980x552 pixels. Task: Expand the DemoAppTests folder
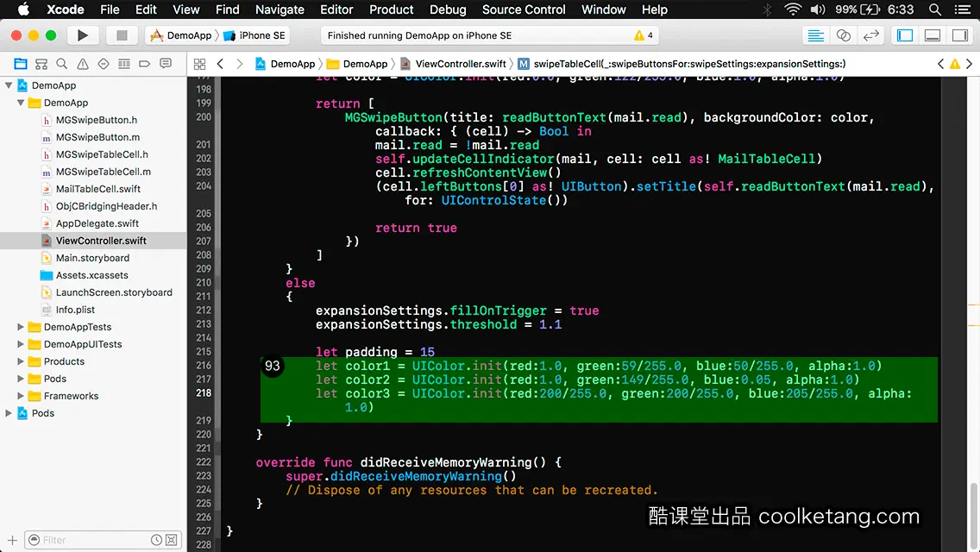(21, 326)
